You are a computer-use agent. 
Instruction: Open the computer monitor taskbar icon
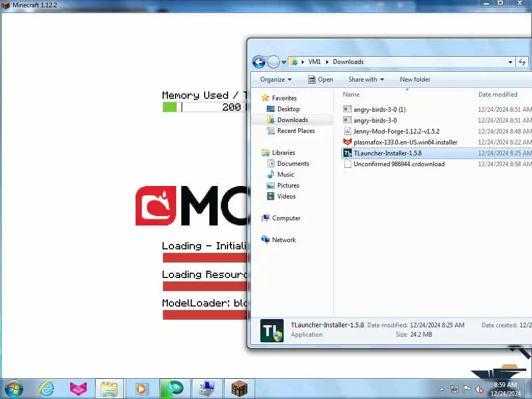[207, 389]
